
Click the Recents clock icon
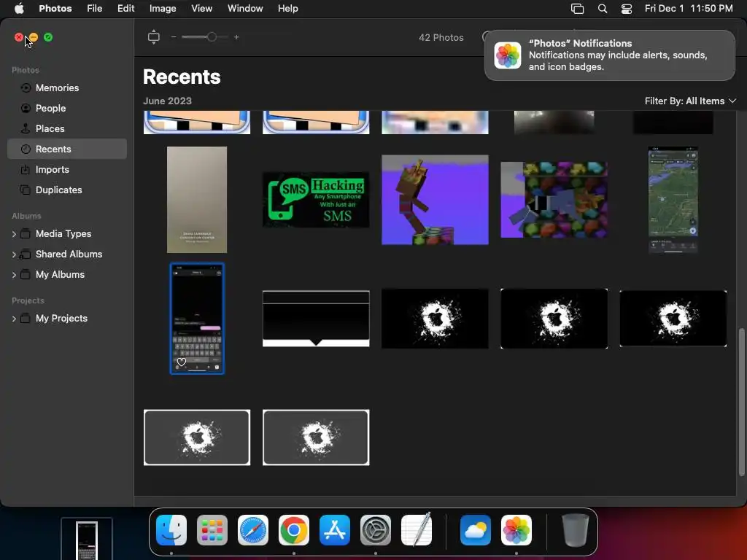[x=26, y=149]
